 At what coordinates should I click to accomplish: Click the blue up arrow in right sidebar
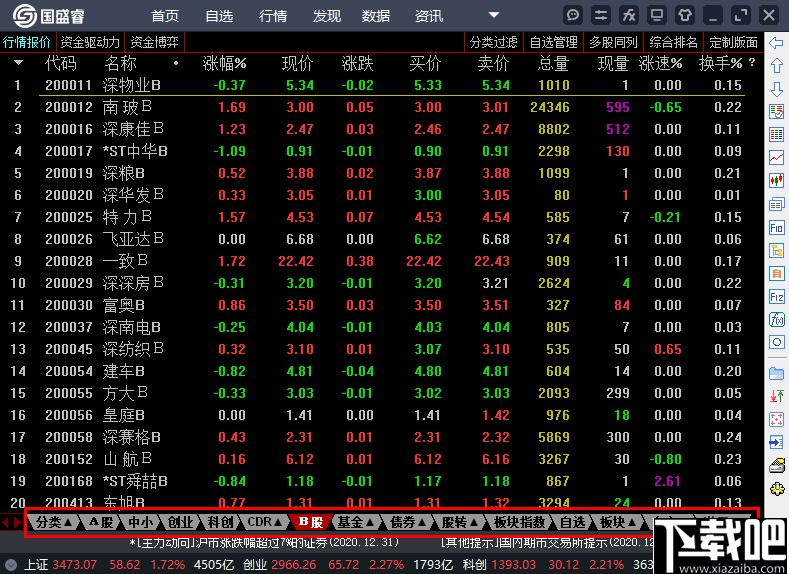click(776, 65)
